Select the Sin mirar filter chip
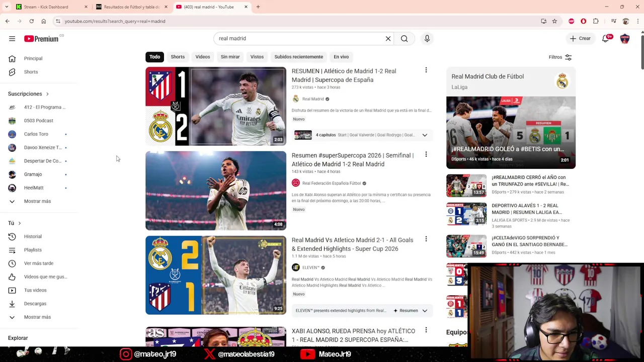Screen dimensions: 644x362 [230, 57]
